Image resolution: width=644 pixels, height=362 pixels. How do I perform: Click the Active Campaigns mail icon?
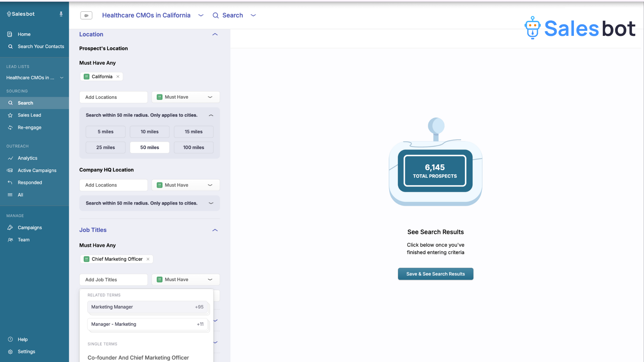click(10, 171)
